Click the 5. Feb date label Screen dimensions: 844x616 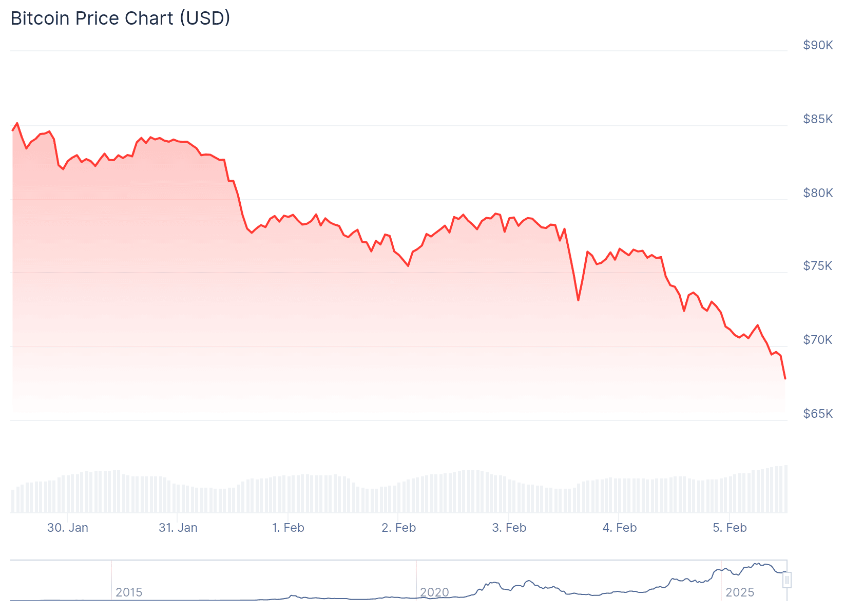coord(730,528)
